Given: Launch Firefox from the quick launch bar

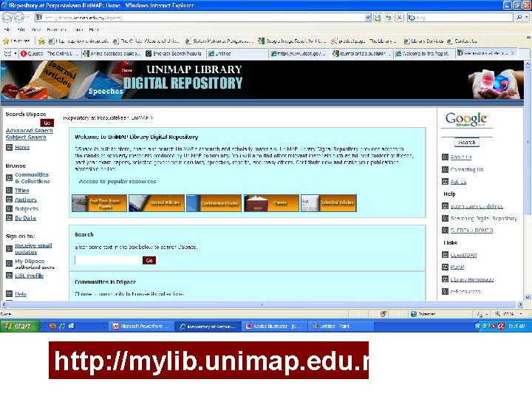Looking at the screenshot, I should tap(52, 326).
